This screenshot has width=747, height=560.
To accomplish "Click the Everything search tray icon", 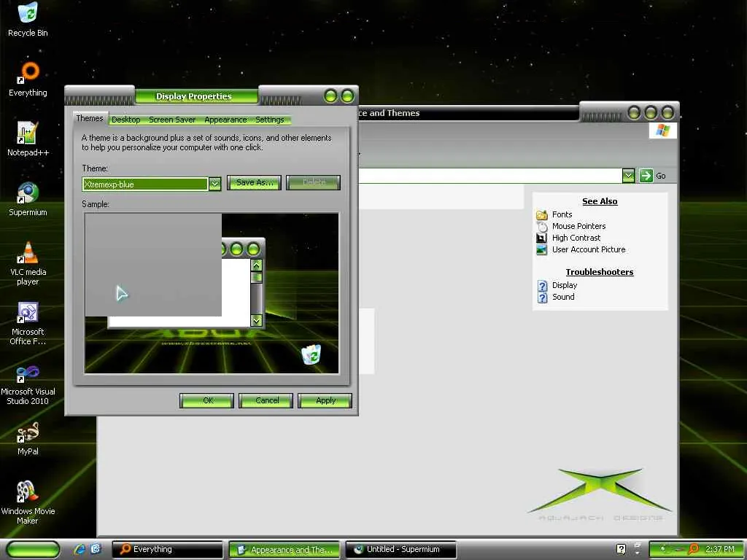I will [694, 549].
